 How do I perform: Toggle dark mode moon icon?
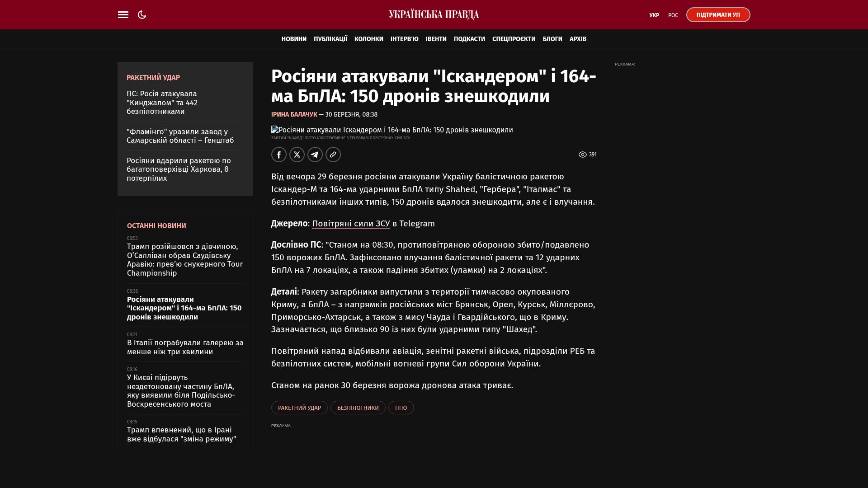point(142,15)
